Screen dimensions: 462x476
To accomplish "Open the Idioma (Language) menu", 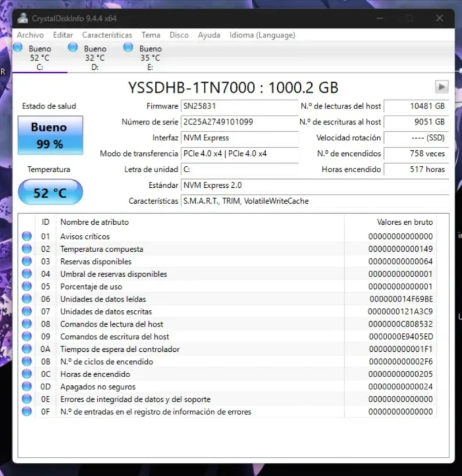I will [x=262, y=35].
